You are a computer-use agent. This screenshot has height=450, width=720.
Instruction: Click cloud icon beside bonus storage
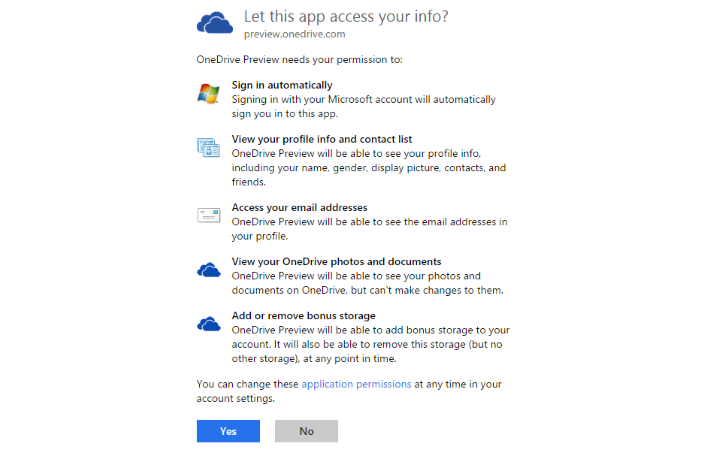tap(208, 323)
